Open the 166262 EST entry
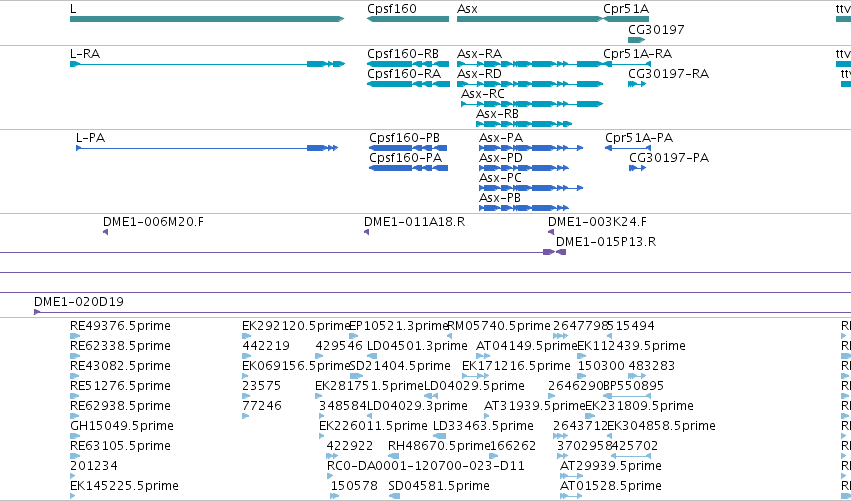This screenshot has width=851, height=501. [x=493, y=456]
